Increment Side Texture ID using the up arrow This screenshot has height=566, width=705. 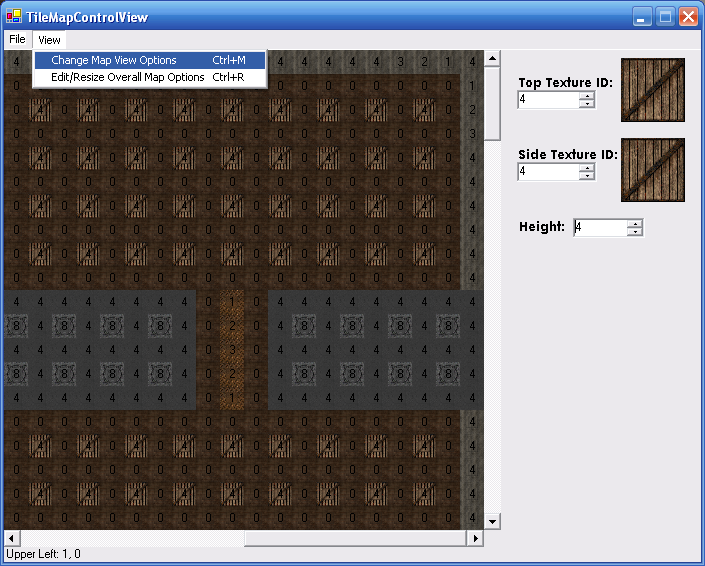[x=587, y=168]
